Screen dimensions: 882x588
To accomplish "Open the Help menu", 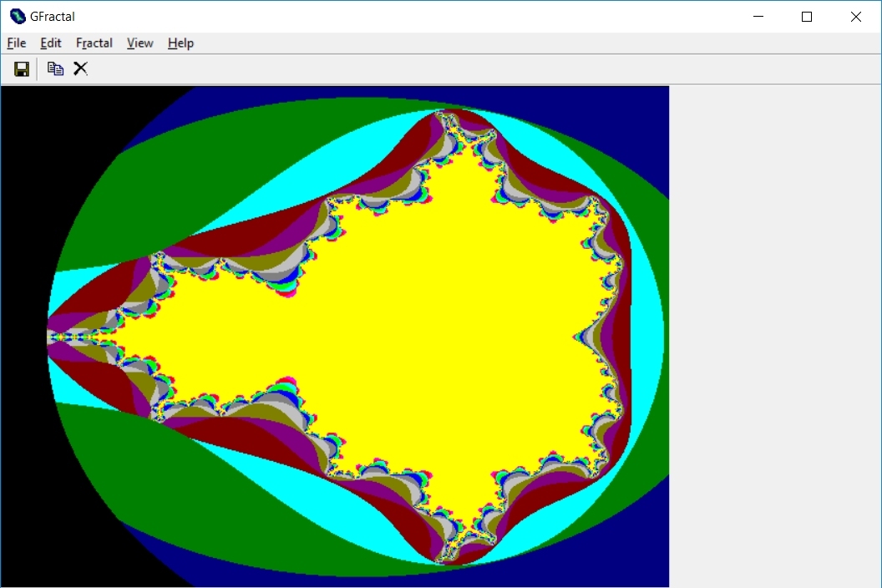I will (x=180, y=43).
